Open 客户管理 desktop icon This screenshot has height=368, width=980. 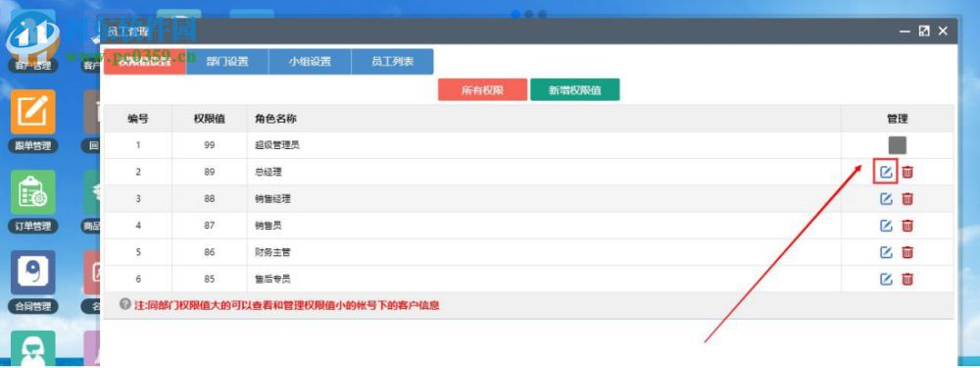[32, 40]
